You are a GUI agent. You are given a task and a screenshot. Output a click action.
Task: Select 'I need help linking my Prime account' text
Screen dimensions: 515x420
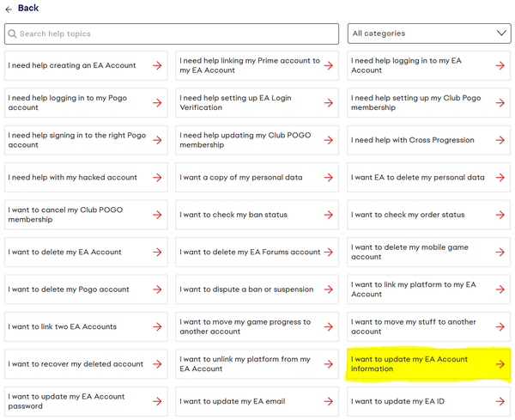pyautogui.click(x=250, y=65)
